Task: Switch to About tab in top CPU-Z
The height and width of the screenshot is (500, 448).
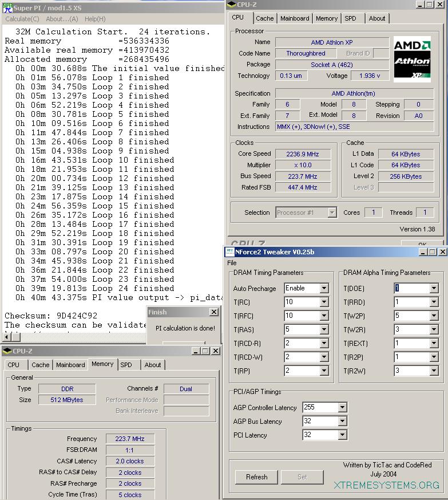Action: point(377,18)
